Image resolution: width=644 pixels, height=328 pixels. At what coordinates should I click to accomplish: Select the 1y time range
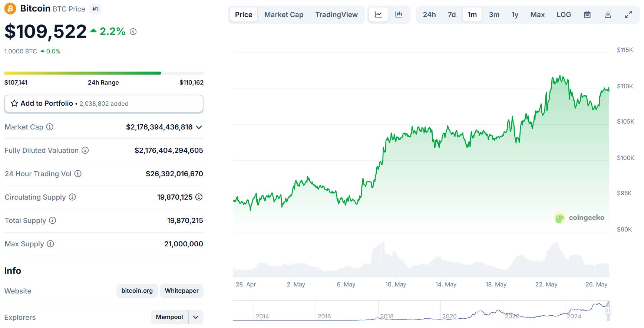point(515,14)
